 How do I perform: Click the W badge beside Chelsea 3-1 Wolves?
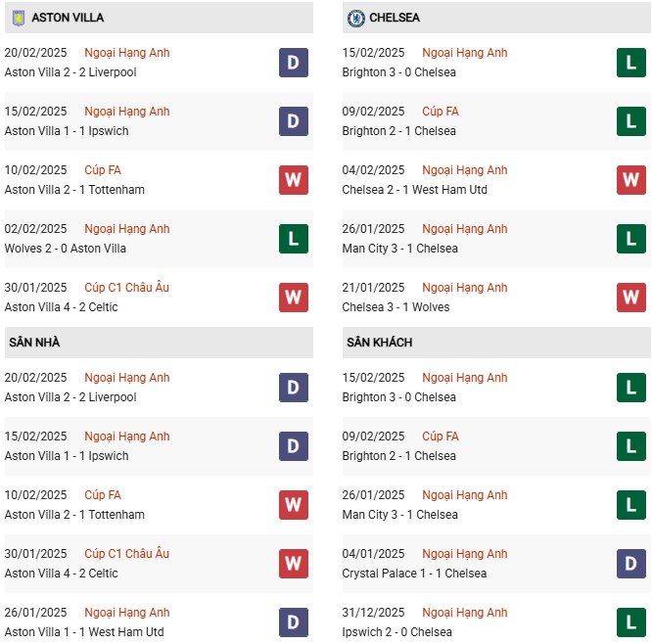631,298
